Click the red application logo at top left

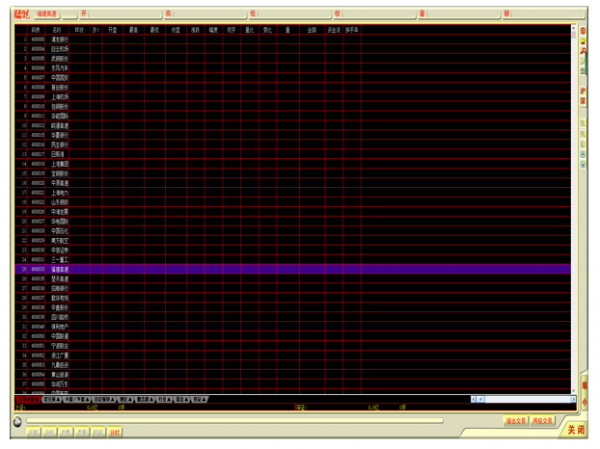point(21,14)
